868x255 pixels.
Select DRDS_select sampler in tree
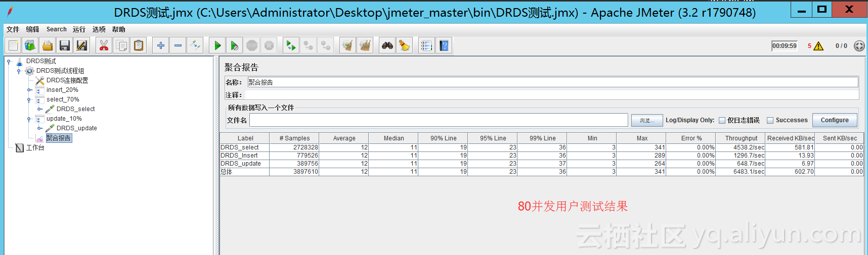[x=75, y=110]
